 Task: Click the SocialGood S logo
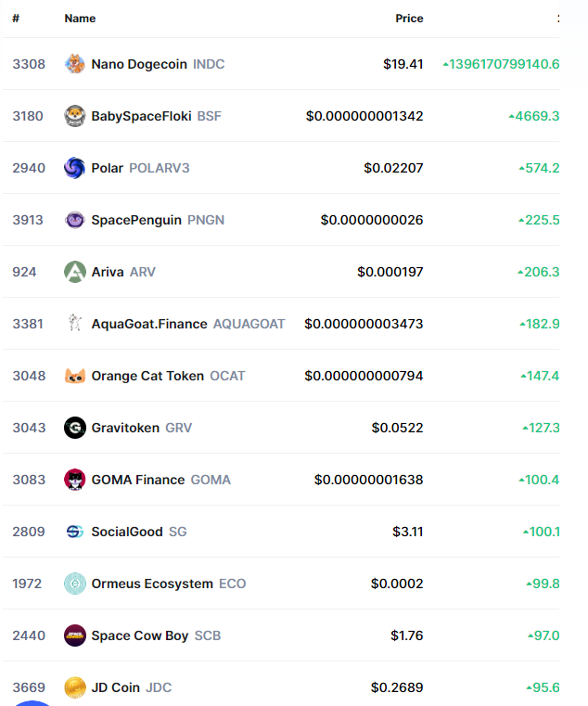pyautogui.click(x=75, y=532)
